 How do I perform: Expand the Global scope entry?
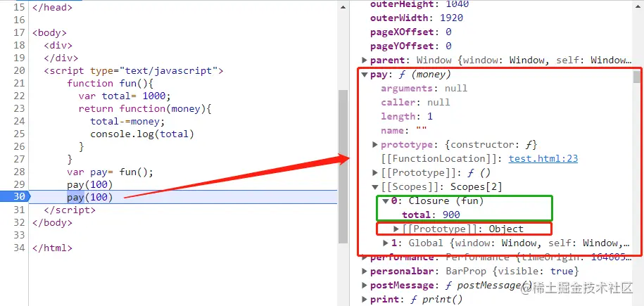385,243
